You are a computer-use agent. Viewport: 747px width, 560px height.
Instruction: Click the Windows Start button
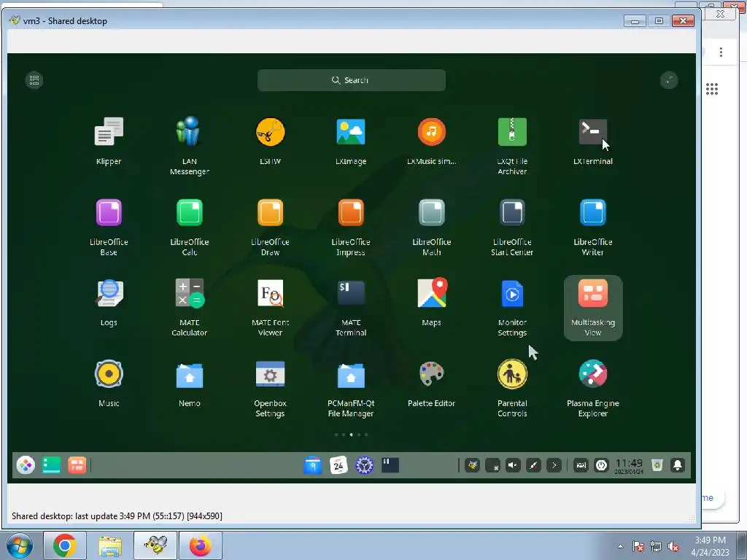[19, 545]
